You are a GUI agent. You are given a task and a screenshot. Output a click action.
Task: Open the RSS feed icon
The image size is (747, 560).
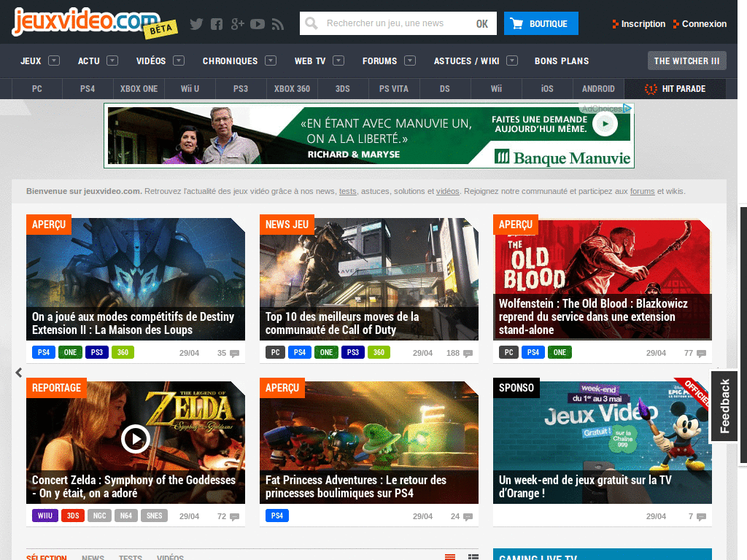coord(278,24)
